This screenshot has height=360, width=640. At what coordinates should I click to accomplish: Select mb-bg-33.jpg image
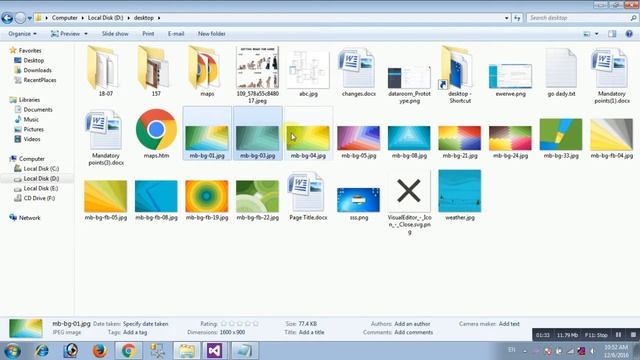tap(561, 138)
